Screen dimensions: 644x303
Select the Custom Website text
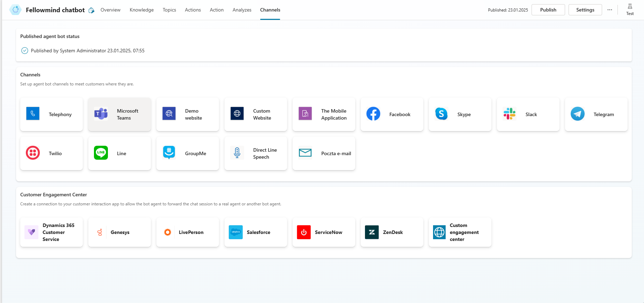[262, 114]
